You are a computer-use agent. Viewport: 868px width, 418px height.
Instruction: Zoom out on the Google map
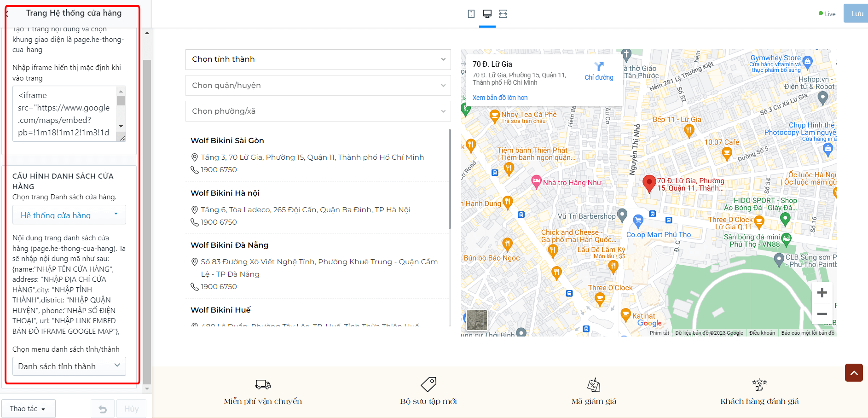coord(822,314)
